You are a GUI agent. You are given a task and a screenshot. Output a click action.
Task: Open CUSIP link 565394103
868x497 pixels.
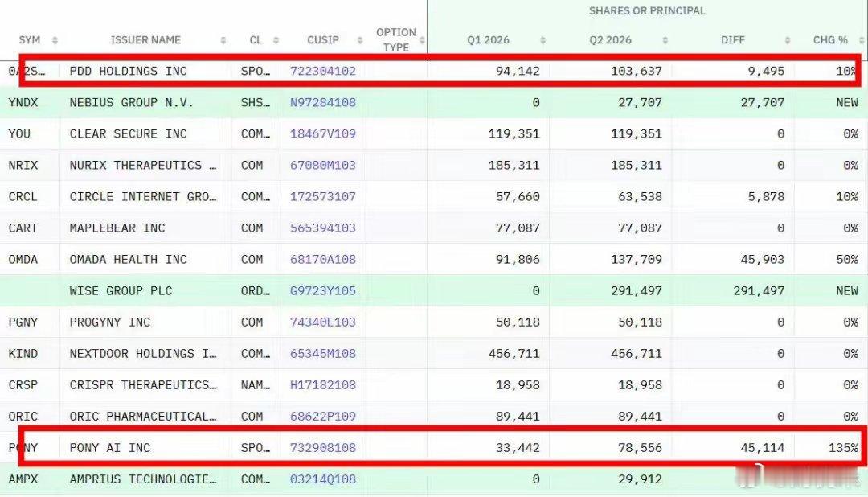[x=323, y=228]
